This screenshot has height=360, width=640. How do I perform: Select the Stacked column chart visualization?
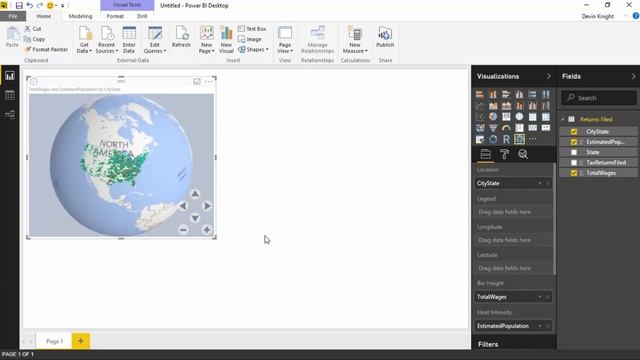(493, 94)
